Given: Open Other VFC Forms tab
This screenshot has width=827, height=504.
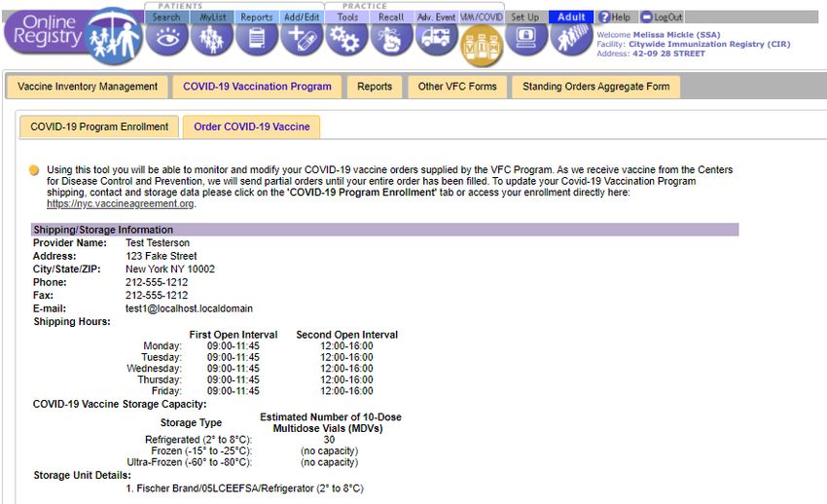Looking at the screenshot, I should (x=457, y=87).
